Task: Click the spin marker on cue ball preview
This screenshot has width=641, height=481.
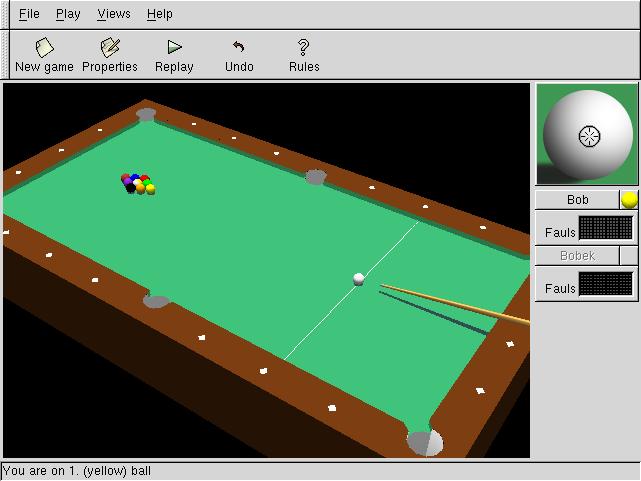Action: [x=590, y=134]
